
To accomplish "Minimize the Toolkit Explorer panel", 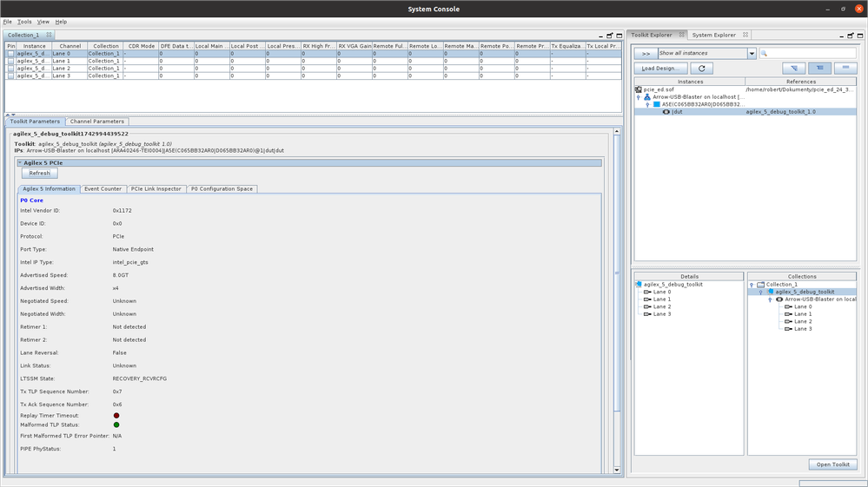I will 841,36.
